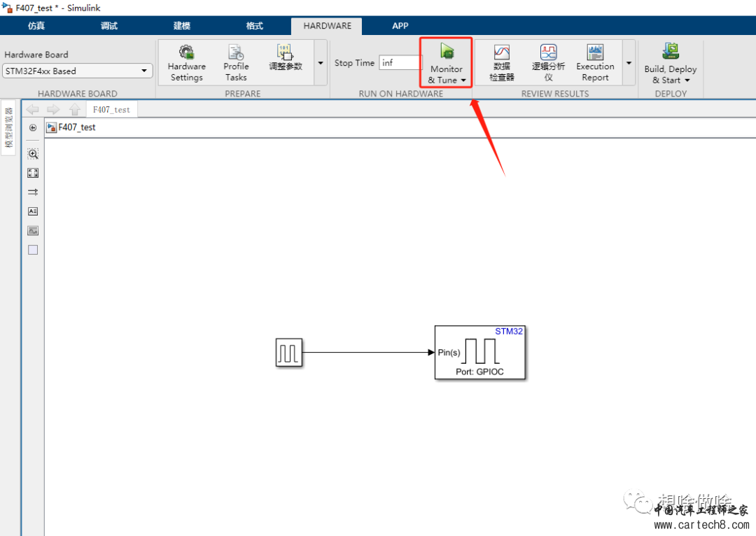Expand the REVIEW RESULTS gallery arrow

(629, 63)
